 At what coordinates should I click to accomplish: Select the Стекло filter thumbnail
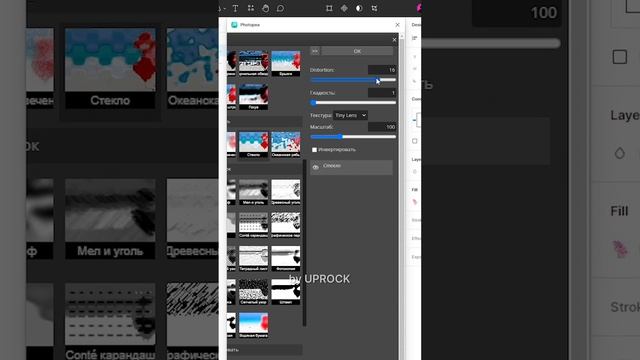tap(253, 144)
